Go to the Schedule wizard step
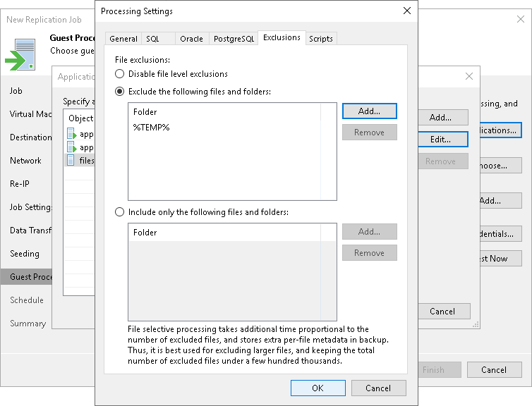This screenshot has height=406, width=532. [x=27, y=300]
